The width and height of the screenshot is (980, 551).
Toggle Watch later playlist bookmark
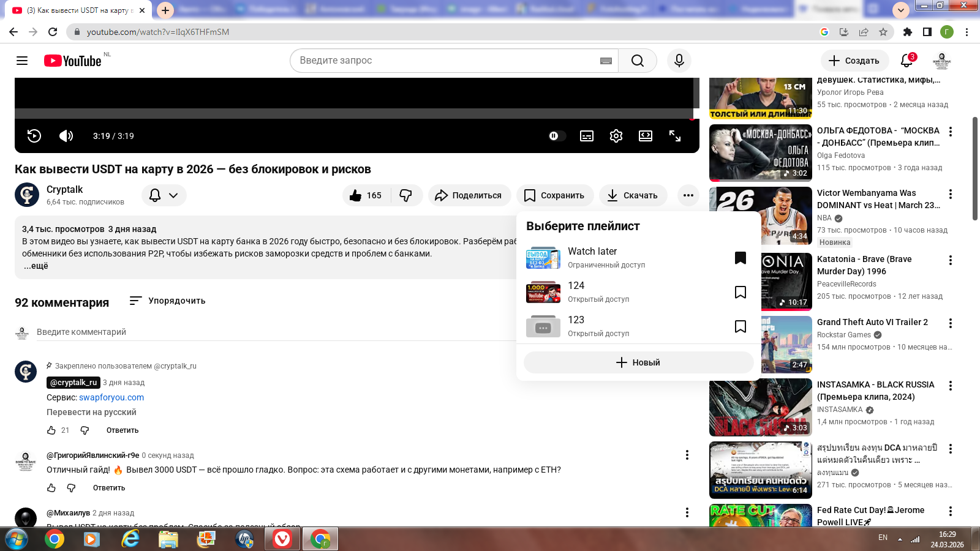point(741,258)
